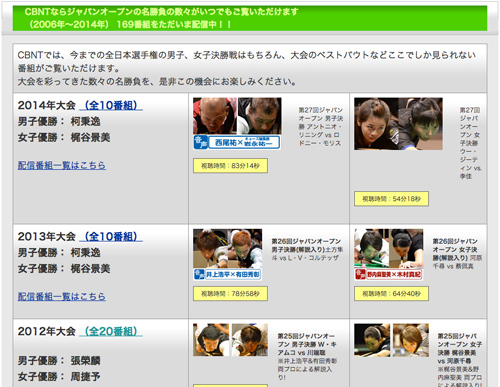
Task: Click 男子優勝: 柯秉逸 under 2013年大会
Action: pyautogui.click(x=59, y=253)
